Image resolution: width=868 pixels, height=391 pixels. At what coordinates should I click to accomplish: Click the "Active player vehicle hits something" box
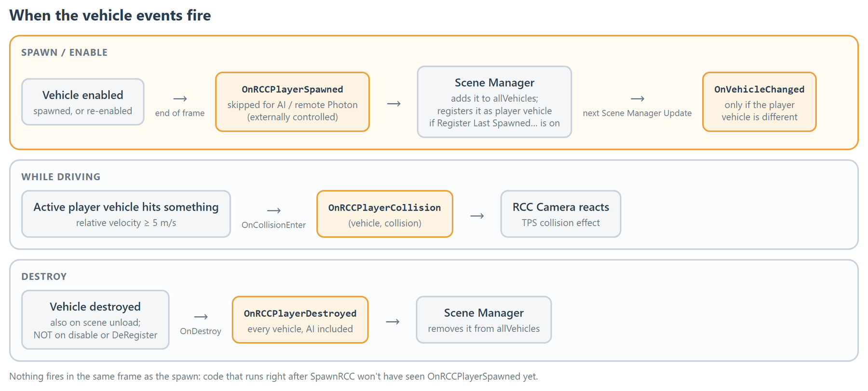(x=126, y=214)
